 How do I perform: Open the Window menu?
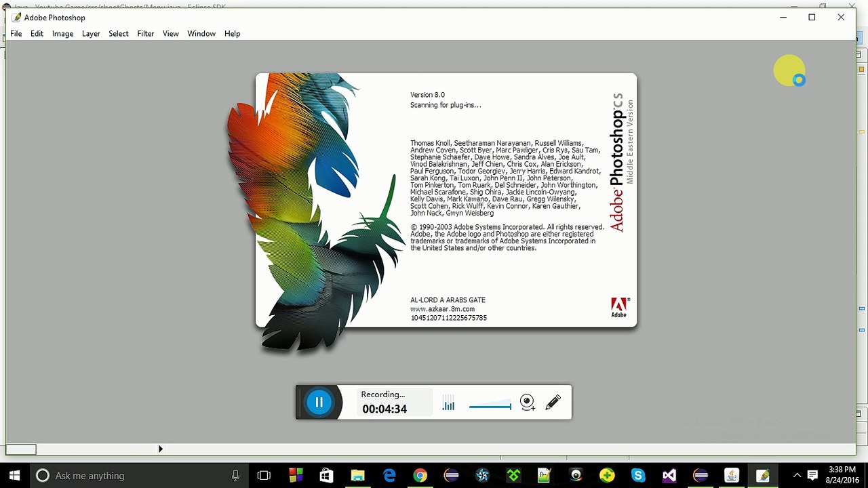coord(201,33)
